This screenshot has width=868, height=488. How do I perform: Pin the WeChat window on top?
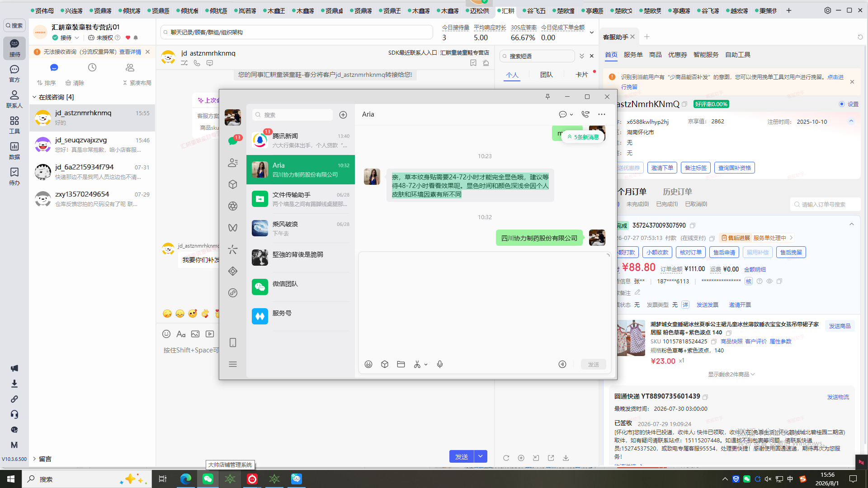pyautogui.click(x=547, y=97)
